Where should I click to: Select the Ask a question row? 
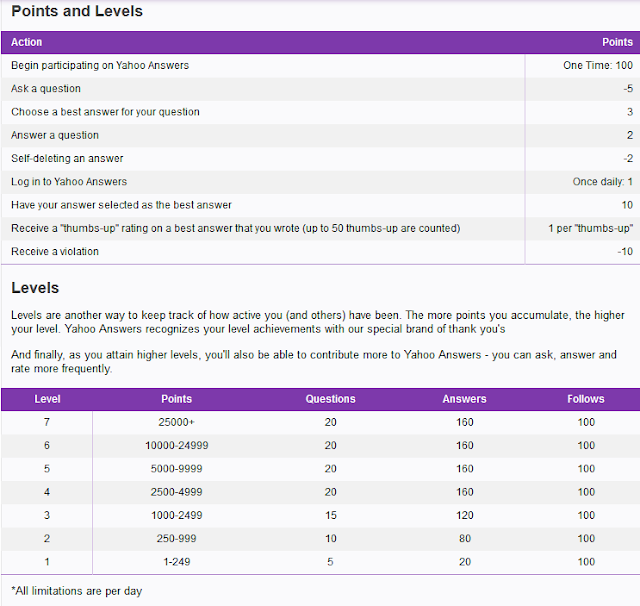pos(320,89)
